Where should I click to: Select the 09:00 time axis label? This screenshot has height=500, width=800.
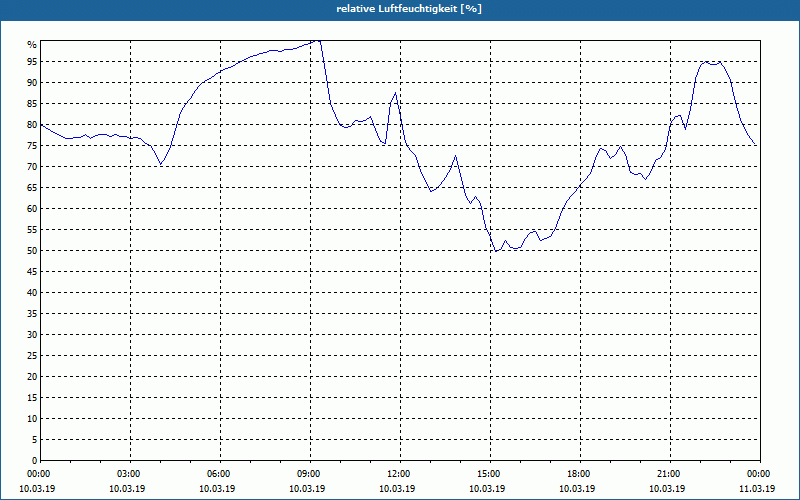tap(310, 474)
